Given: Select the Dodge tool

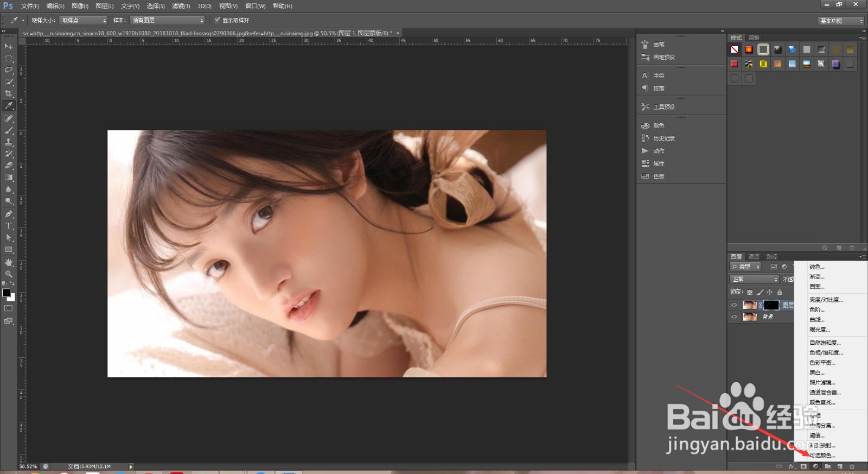Looking at the screenshot, I should point(9,201).
